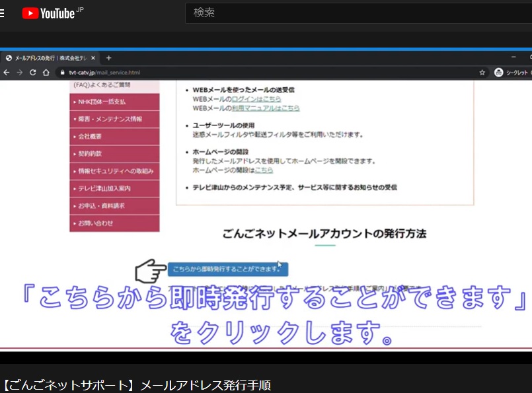Click the browser back arrow
Image resolution: width=532 pixels, height=393 pixels.
7,73
